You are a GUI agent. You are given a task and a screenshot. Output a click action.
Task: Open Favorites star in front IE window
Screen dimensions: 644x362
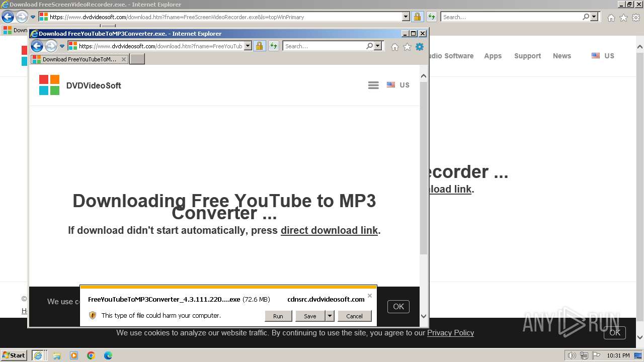click(x=407, y=47)
